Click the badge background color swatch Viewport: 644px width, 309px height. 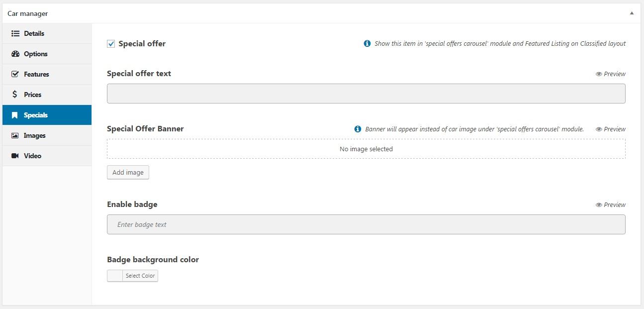pos(115,276)
